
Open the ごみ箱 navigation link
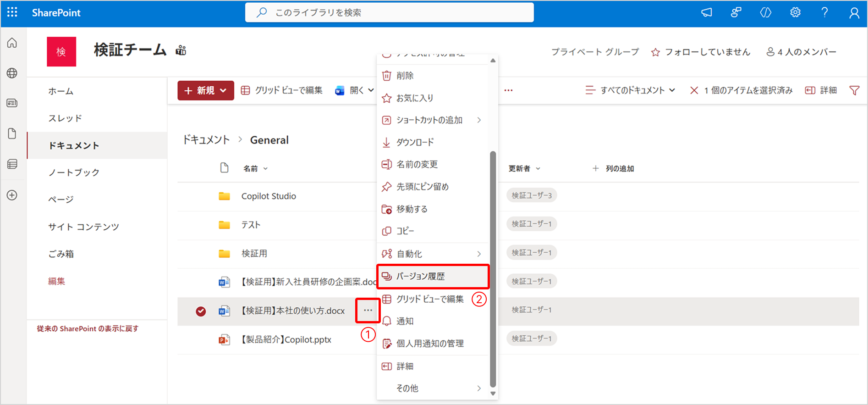pos(61,254)
